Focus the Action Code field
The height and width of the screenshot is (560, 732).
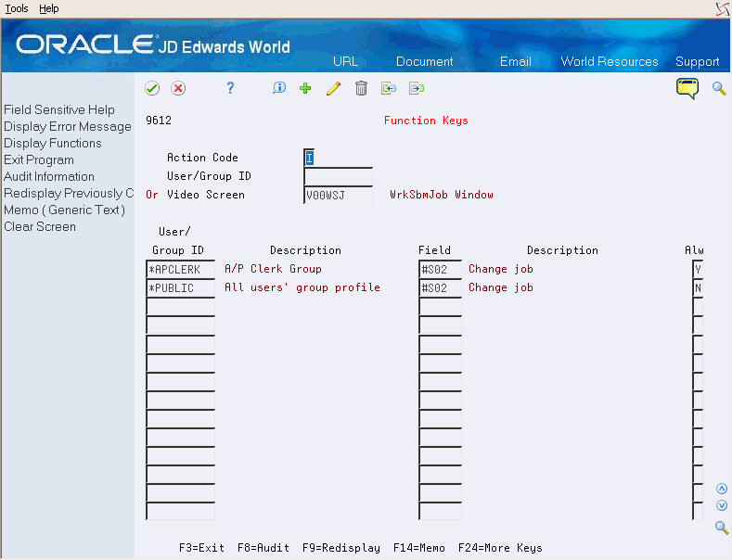tap(309, 158)
